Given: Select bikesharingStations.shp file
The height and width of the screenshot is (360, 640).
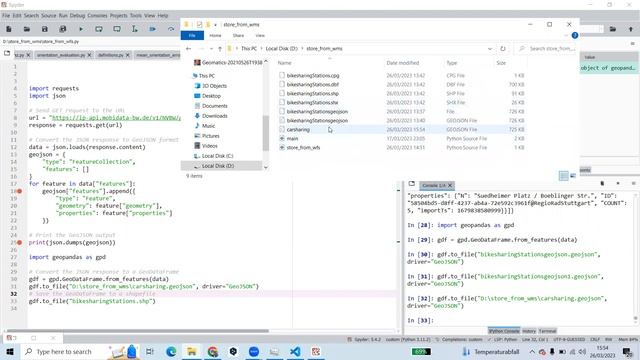Looking at the screenshot, I should tap(313, 93).
